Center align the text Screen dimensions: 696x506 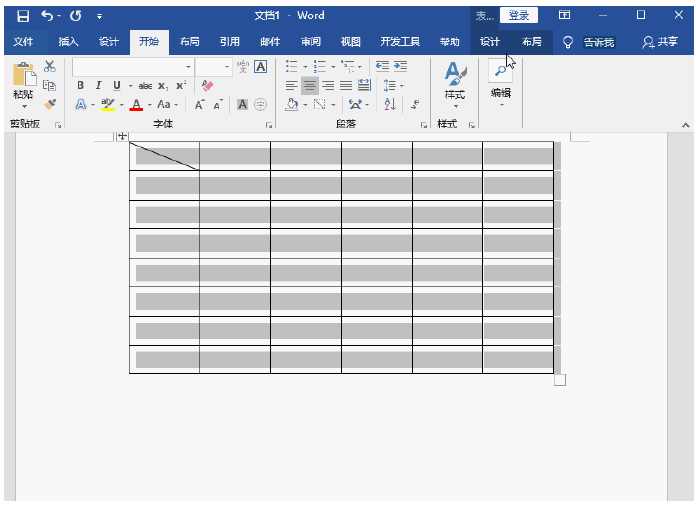pyautogui.click(x=310, y=86)
